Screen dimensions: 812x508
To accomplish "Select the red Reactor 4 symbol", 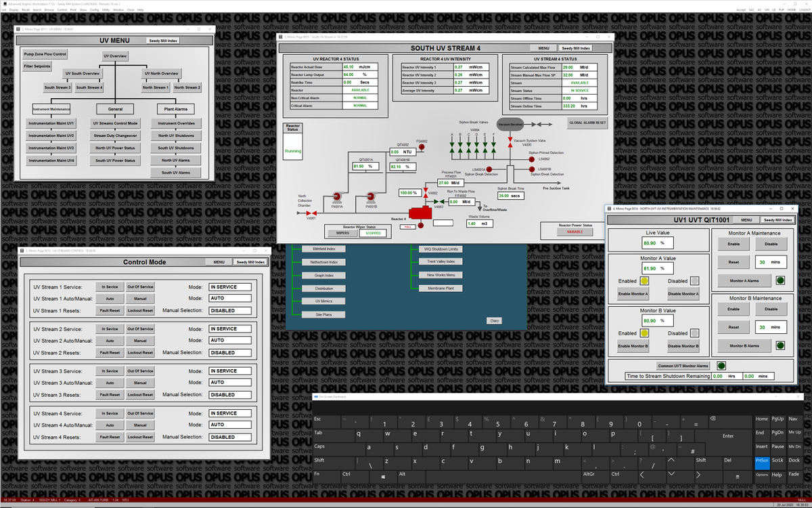I will [x=420, y=213].
